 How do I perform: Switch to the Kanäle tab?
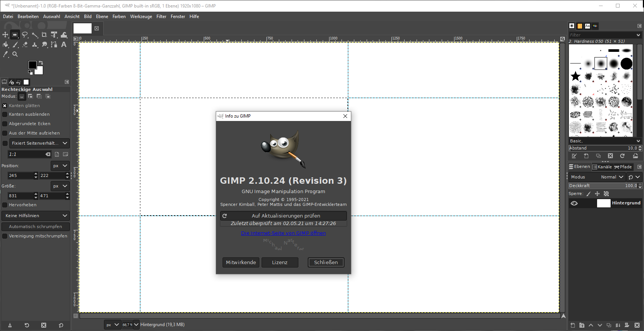[x=602, y=167]
